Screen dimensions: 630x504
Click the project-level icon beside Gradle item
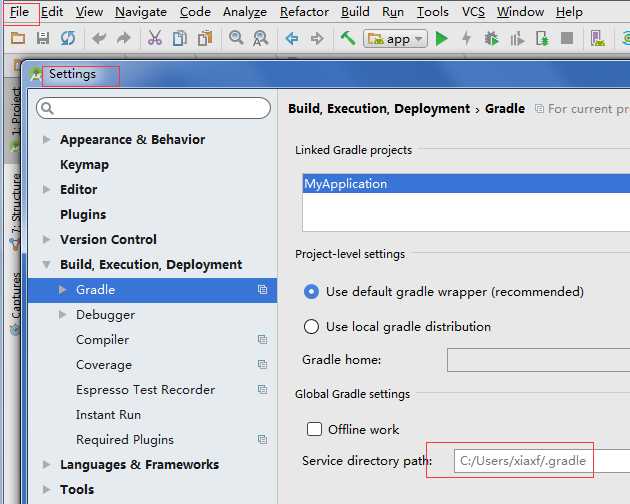pos(262,289)
